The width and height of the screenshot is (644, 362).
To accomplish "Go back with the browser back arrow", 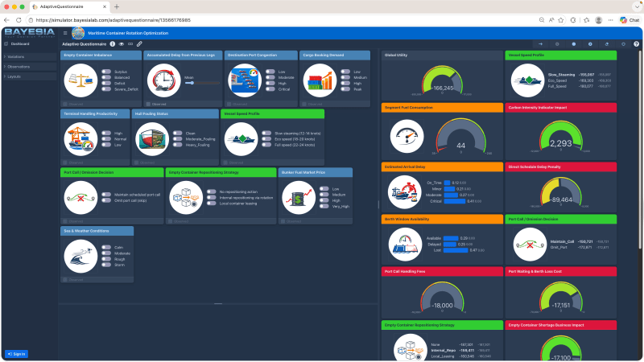I will 6,19.
